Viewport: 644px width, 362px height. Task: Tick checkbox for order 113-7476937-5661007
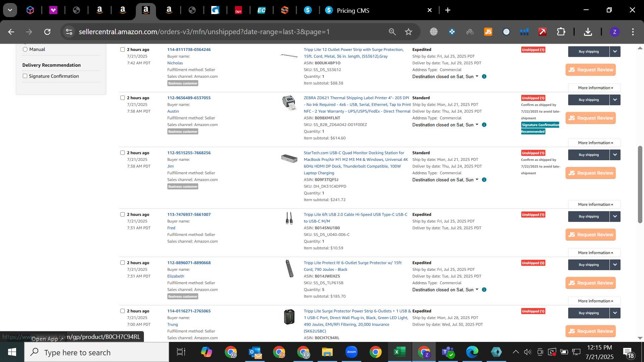click(122, 215)
